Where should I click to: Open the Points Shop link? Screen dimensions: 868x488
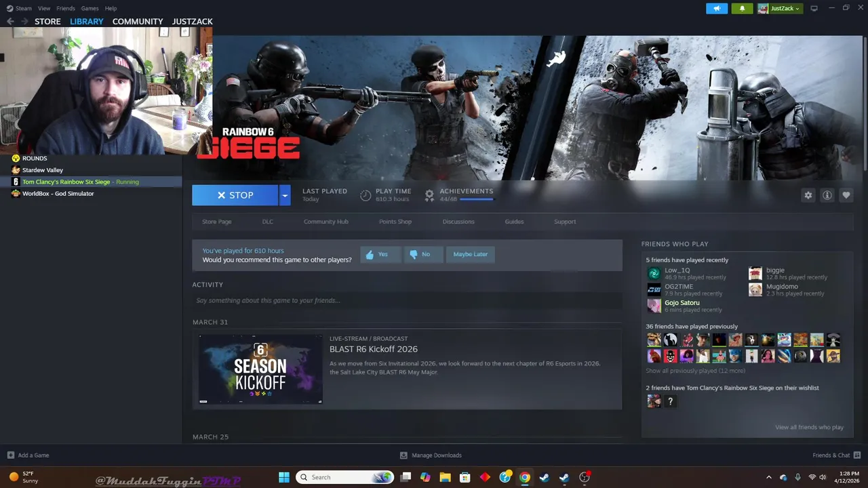point(395,222)
